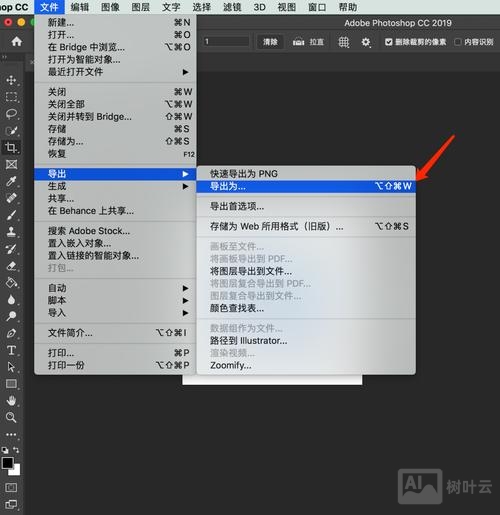Viewport: 500px width, 515px height.
Task: Reset default foreground and background colors
Action: pos(5,450)
